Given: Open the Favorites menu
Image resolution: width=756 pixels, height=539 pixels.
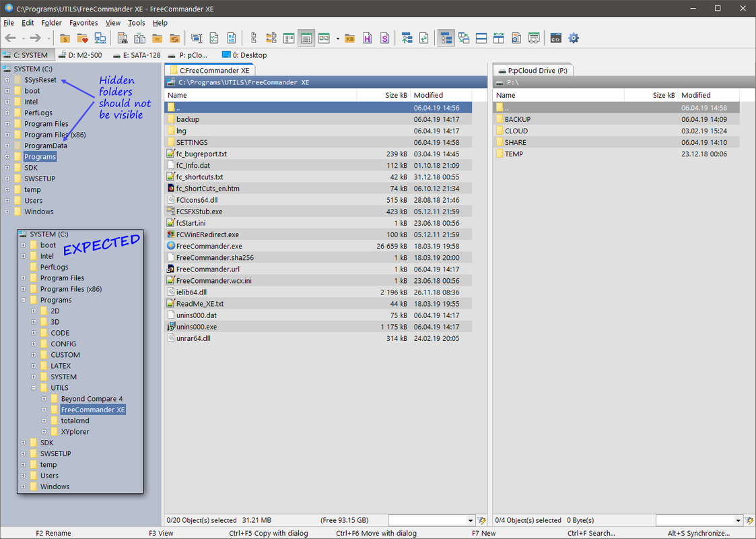Looking at the screenshot, I should [83, 23].
